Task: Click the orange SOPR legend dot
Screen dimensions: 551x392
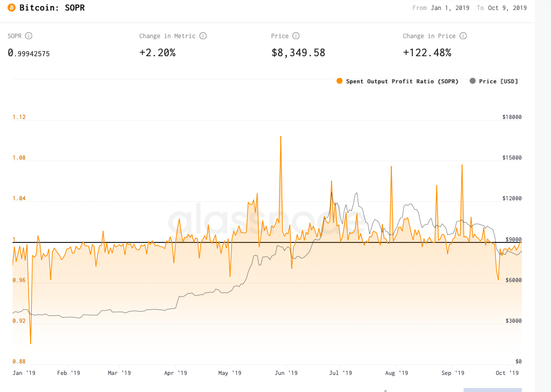Action: [340, 81]
